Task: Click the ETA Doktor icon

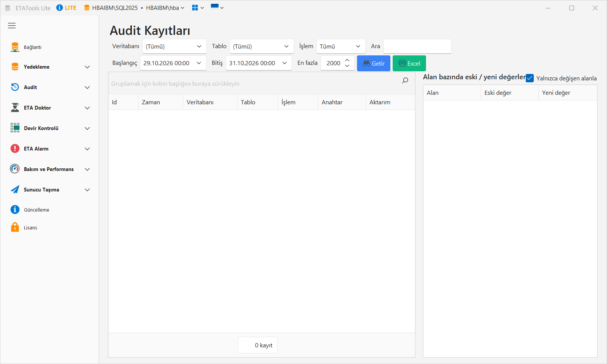Action: click(x=15, y=108)
